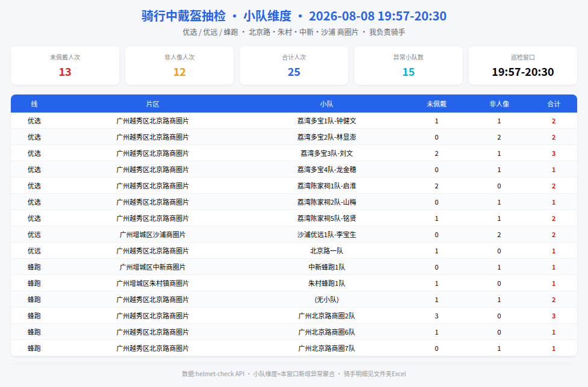The width and height of the screenshot is (588, 387).
Task: Click the 蜂跑 line cell for 中新蜂跑1队
Action: click(x=34, y=267)
